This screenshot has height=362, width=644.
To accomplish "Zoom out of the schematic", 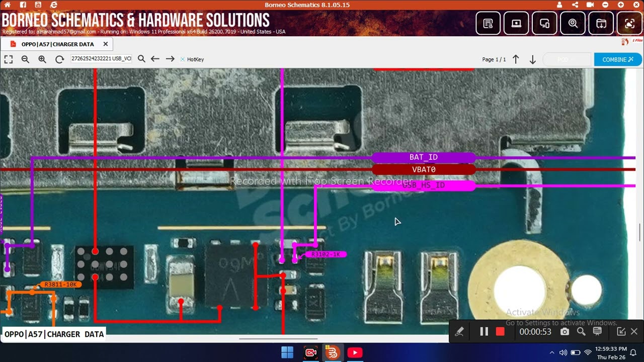I will pyautogui.click(x=25, y=59).
